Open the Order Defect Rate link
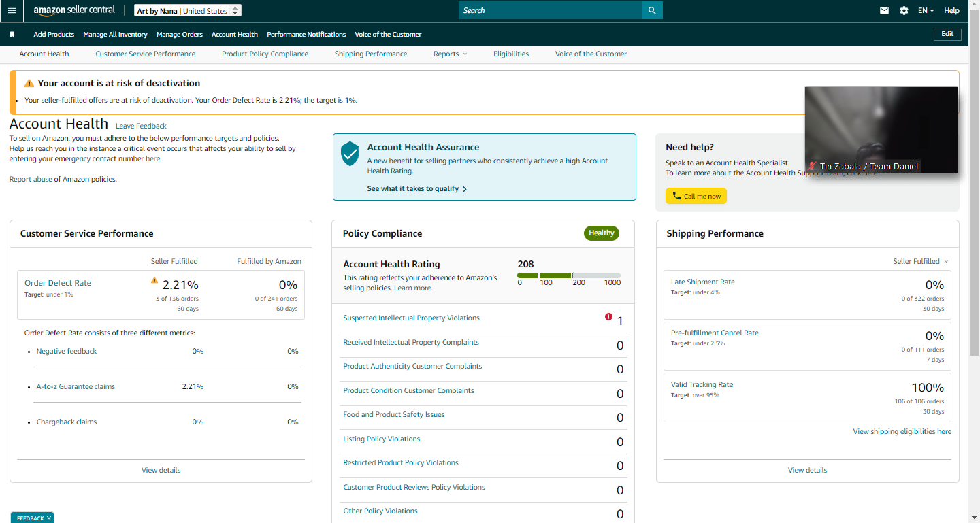Screen dimensions: 980x523 click(x=58, y=283)
